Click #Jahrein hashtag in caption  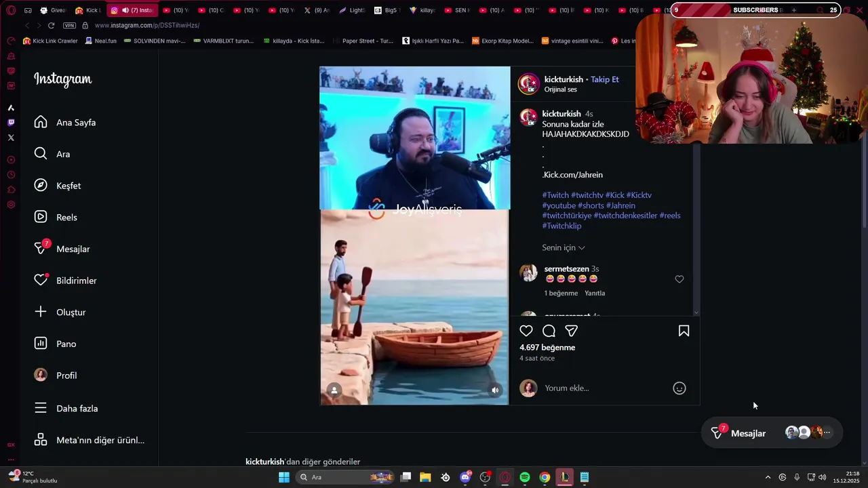point(620,205)
